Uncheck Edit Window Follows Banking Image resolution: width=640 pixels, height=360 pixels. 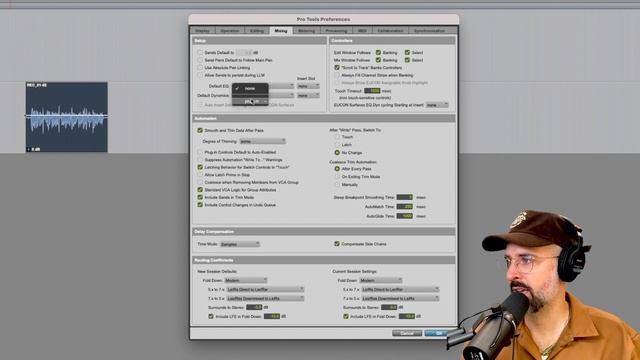tap(378, 53)
